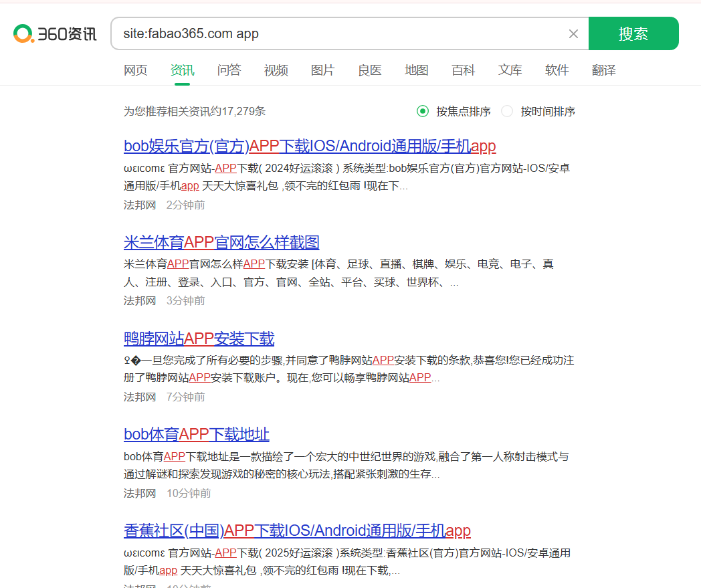Open the 地图 tab

[x=416, y=70]
